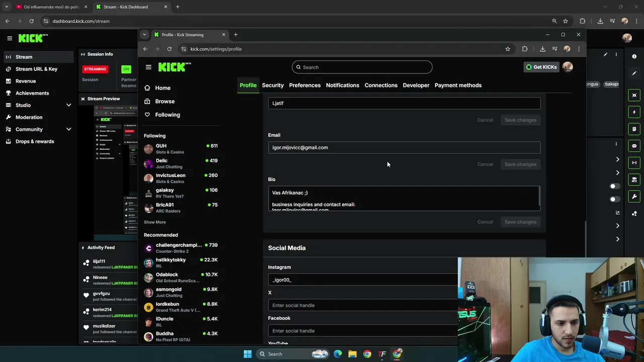This screenshot has width=644, height=362.
Task: Click the Bio text area
Action: (x=404, y=198)
